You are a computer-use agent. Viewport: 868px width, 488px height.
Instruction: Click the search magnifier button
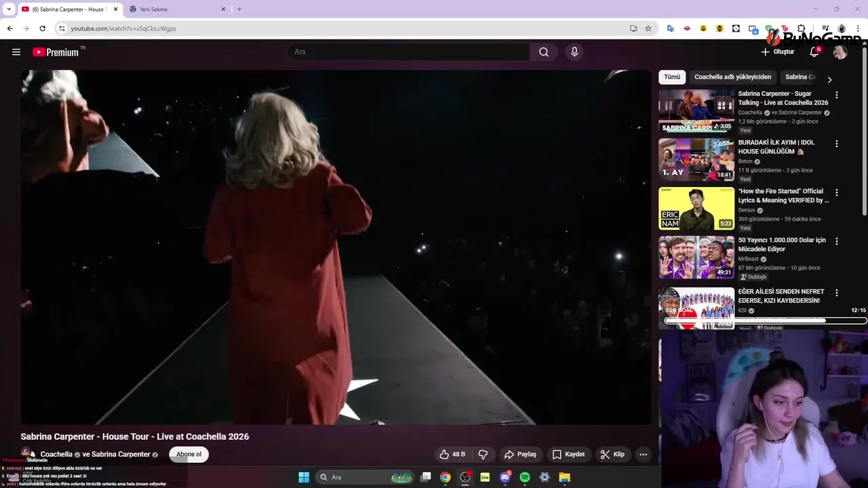pyautogui.click(x=544, y=52)
